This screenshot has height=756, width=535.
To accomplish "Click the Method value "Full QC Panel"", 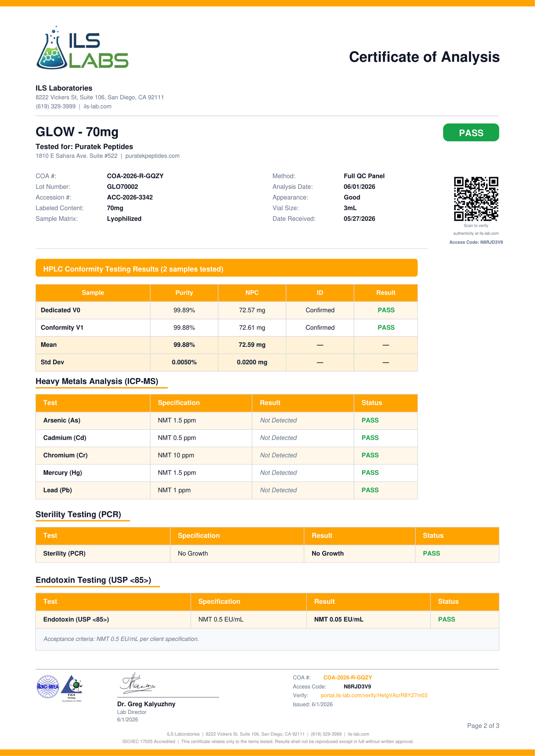I will [x=364, y=176].
